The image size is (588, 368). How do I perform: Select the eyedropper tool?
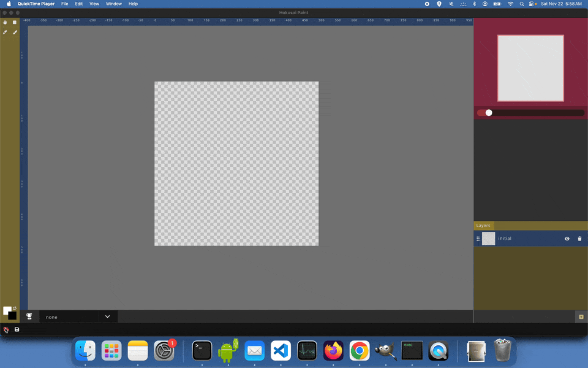(x=5, y=32)
